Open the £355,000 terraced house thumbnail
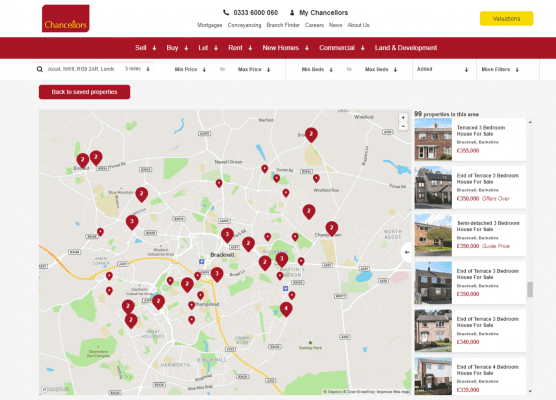Screen dimensions: 556x400 pos(433,139)
